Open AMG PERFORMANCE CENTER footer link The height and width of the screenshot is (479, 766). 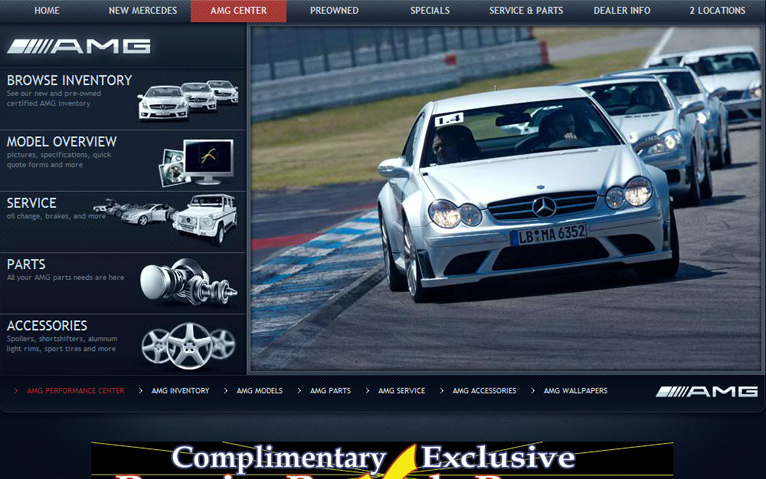[75, 391]
